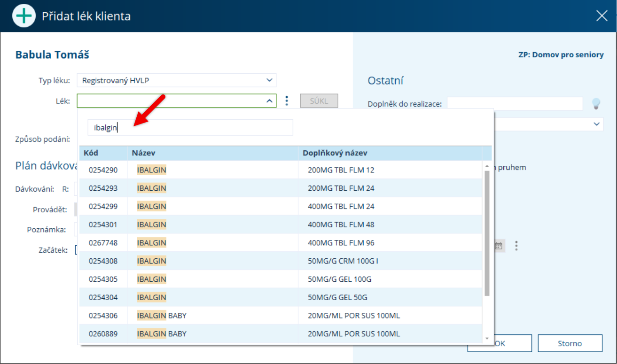Viewport: 617px width, 364px height.
Task: Click the OK button
Action: pos(500,343)
